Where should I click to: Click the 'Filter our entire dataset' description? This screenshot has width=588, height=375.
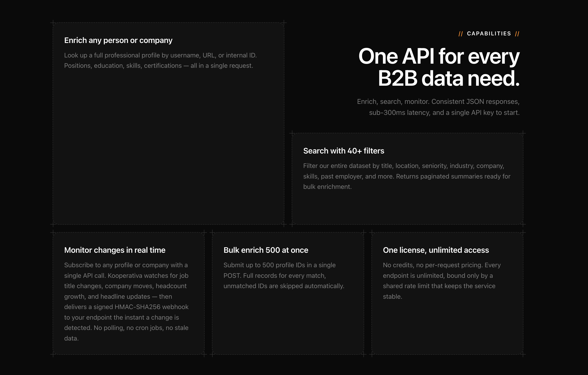coord(407,176)
